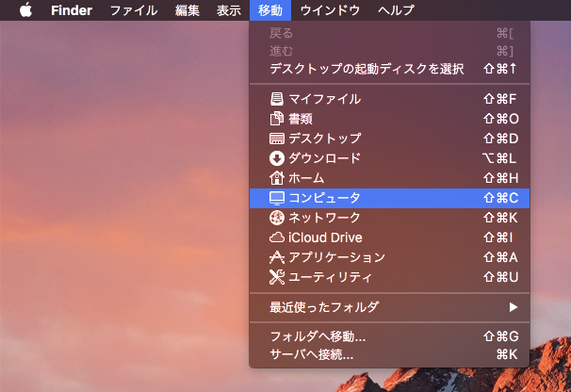Expand the 最近使ったフォルダ submenu
The height and width of the screenshot is (392, 571).
click(389, 307)
